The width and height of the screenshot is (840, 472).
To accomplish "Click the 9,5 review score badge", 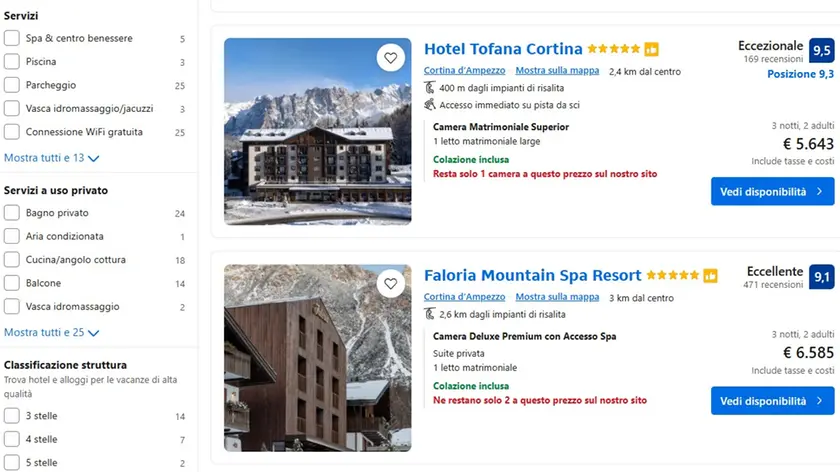I will (822, 51).
